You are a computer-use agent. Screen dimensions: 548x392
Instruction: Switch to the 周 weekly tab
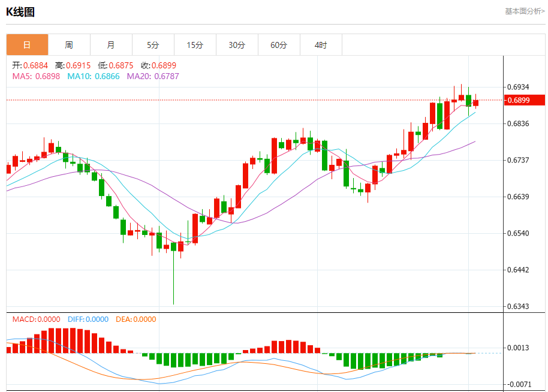[x=69, y=45]
